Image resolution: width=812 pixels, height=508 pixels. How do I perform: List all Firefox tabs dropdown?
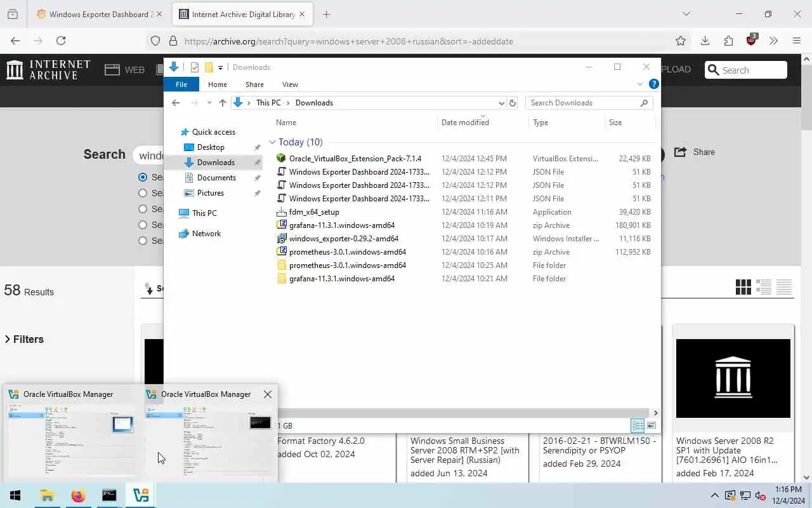686,14
